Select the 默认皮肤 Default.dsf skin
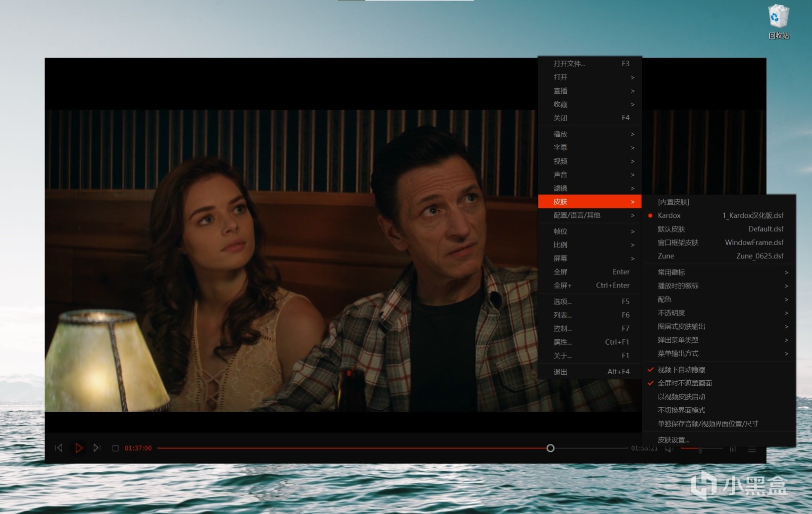812x514 pixels. (719, 229)
